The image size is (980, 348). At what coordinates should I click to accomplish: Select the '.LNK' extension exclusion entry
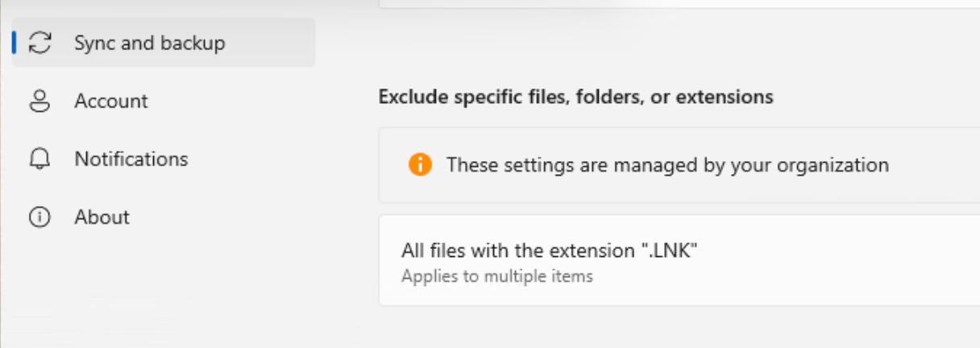[x=549, y=251]
